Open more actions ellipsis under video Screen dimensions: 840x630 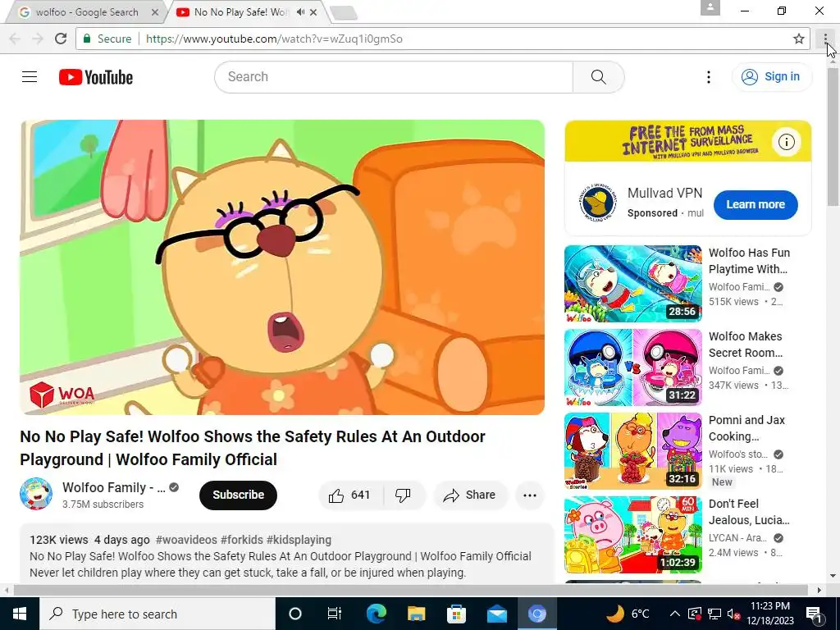[x=529, y=495]
